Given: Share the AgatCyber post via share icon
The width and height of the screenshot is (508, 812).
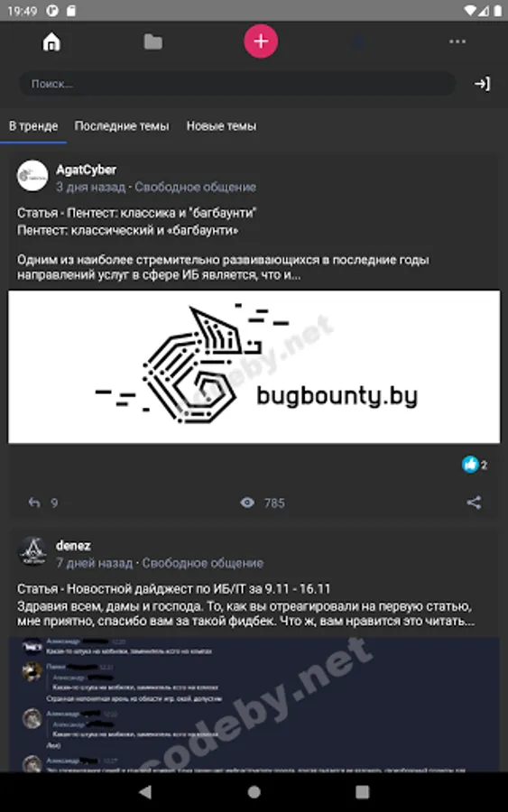Looking at the screenshot, I should click(474, 503).
